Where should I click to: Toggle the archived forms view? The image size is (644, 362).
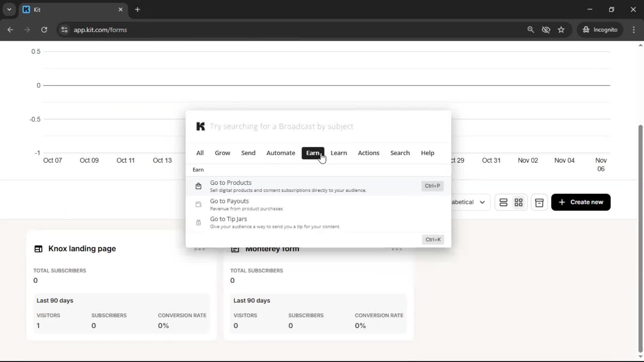[x=539, y=202]
